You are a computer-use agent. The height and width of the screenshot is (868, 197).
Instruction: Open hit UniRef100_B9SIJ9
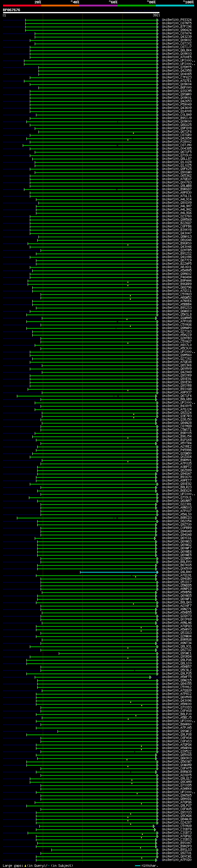point(176,118)
